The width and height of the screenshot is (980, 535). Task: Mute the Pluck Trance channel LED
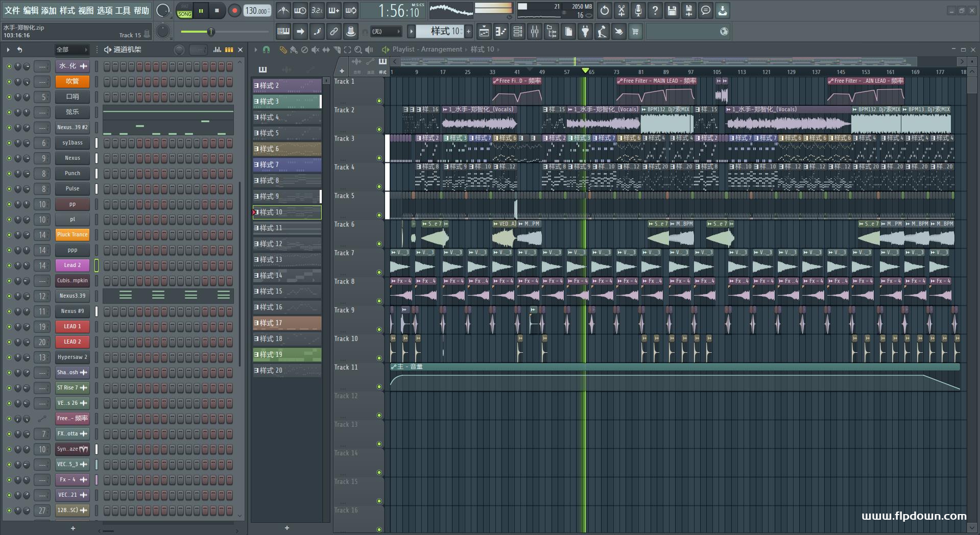9,235
